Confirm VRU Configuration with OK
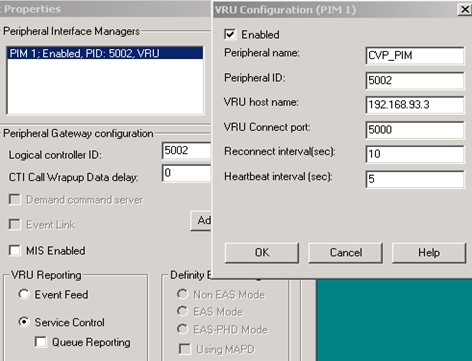 [x=262, y=253]
